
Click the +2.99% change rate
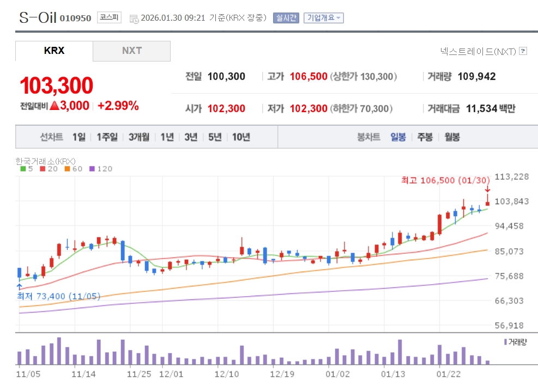click(x=118, y=106)
